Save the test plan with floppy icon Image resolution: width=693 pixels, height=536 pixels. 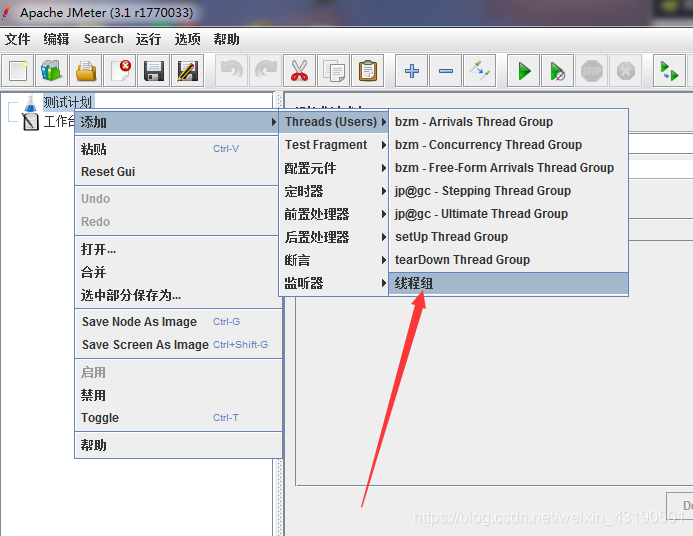tap(154, 71)
